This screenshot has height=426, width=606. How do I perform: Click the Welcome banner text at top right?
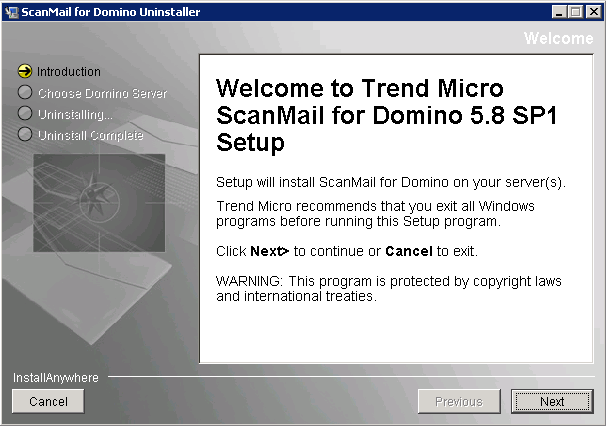pos(558,38)
